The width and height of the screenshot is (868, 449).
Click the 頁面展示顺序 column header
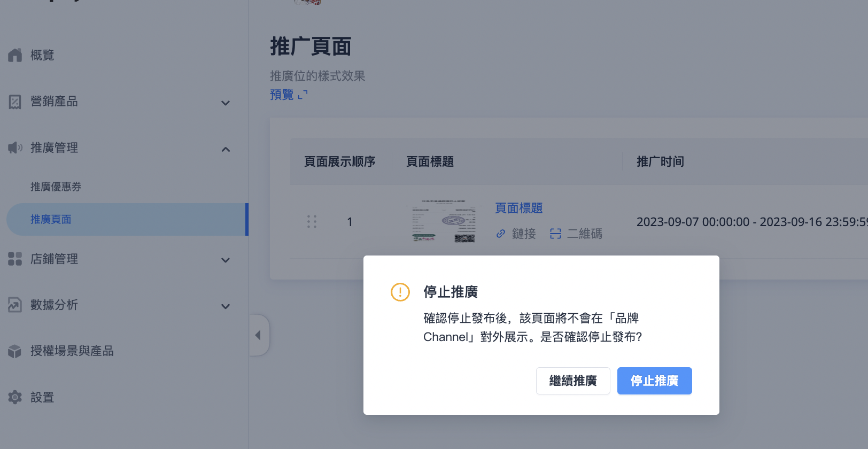(x=340, y=161)
